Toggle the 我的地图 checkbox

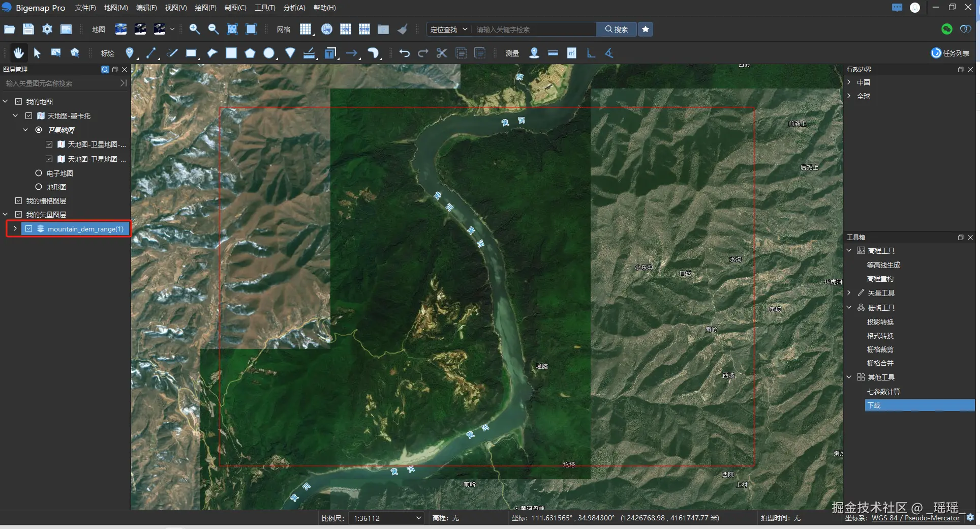coord(18,102)
